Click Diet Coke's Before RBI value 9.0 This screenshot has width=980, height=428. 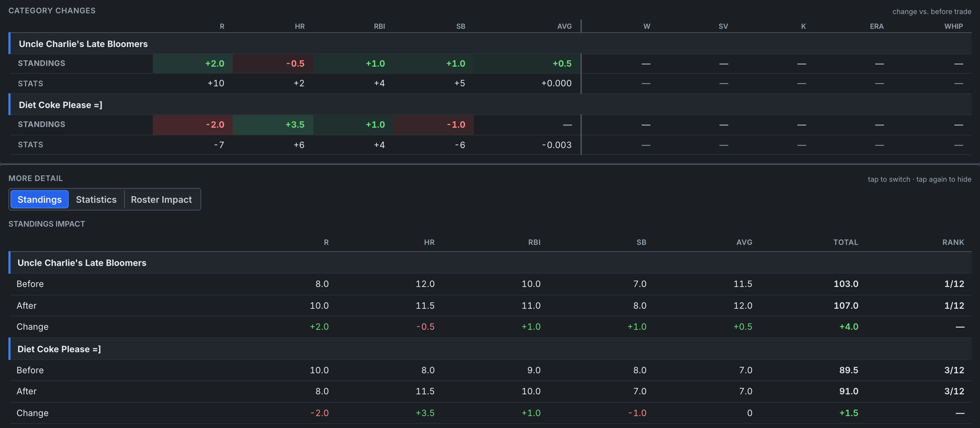pyautogui.click(x=534, y=370)
